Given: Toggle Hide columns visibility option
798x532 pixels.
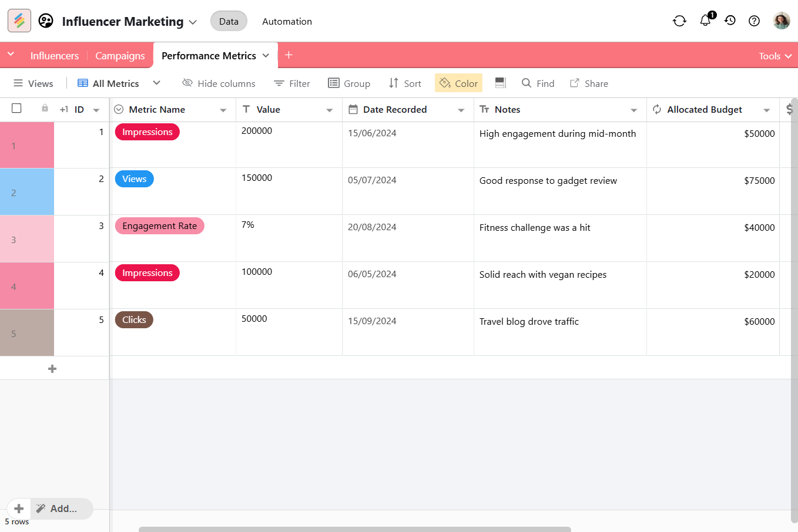Looking at the screenshot, I should pos(219,83).
